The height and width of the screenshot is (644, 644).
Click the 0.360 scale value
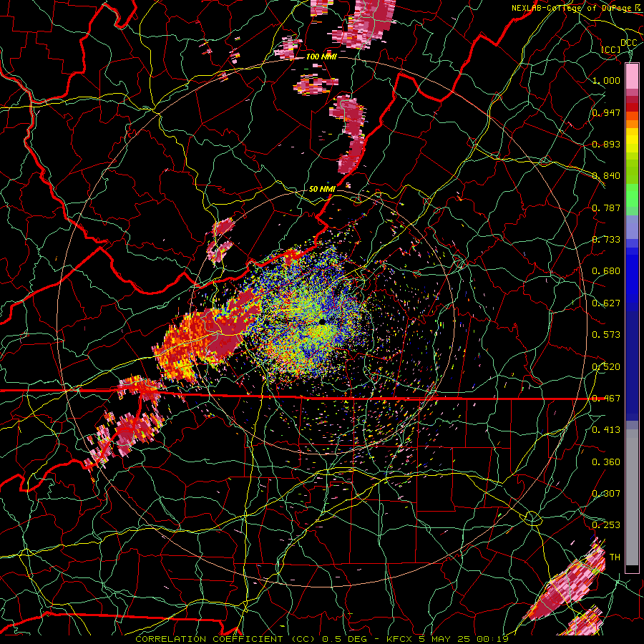tap(606, 462)
